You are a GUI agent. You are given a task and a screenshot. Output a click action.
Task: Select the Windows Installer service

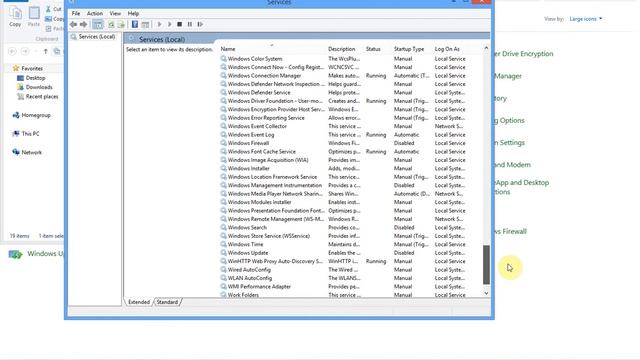coord(249,169)
